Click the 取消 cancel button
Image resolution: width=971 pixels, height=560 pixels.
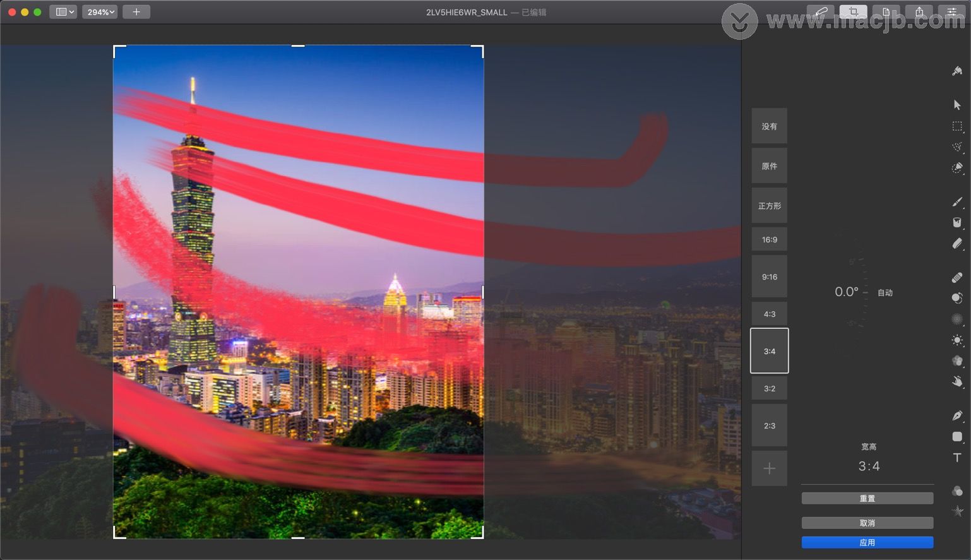point(867,523)
